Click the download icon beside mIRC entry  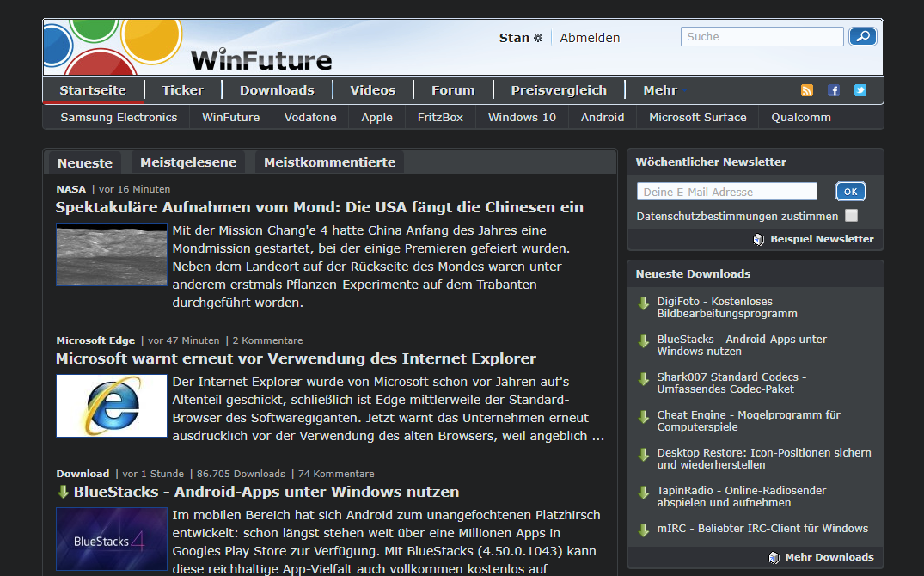[644, 528]
